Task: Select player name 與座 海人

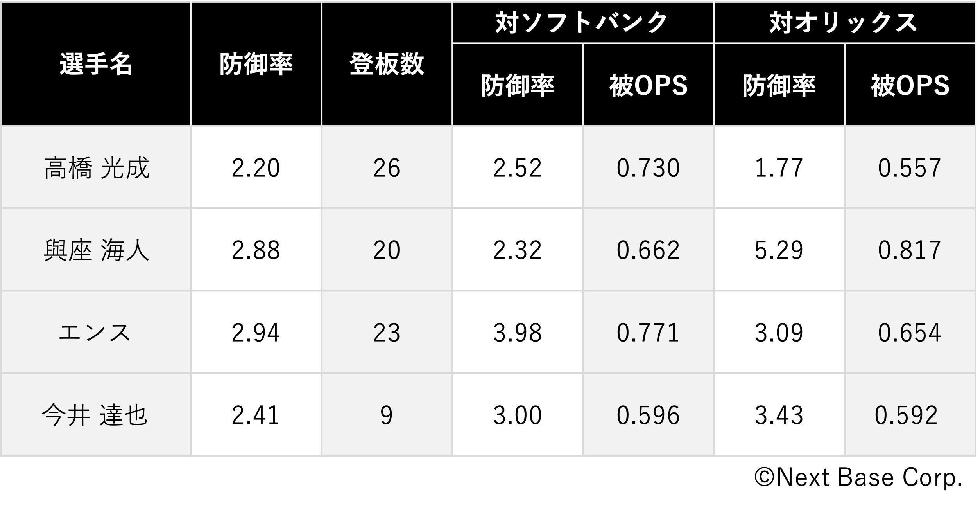Action: 96,250
